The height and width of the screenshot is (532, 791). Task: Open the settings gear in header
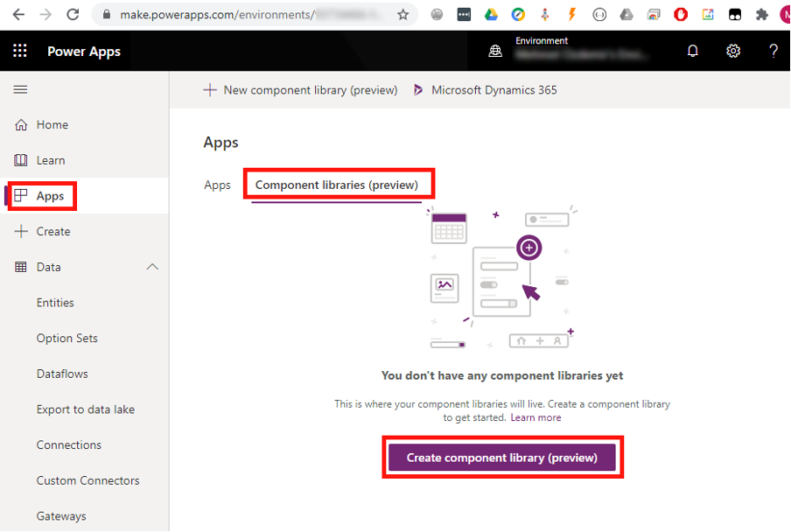tap(733, 51)
